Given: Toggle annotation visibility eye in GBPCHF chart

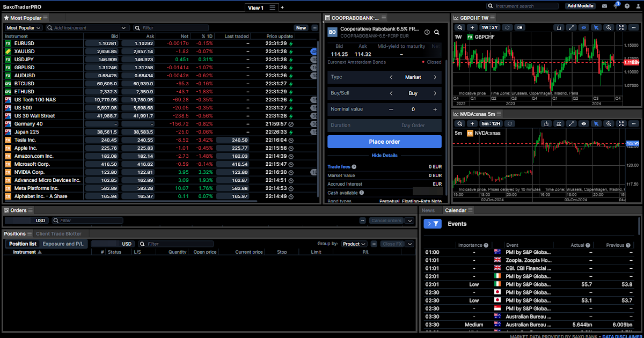Looking at the screenshot, I should 584,27.
